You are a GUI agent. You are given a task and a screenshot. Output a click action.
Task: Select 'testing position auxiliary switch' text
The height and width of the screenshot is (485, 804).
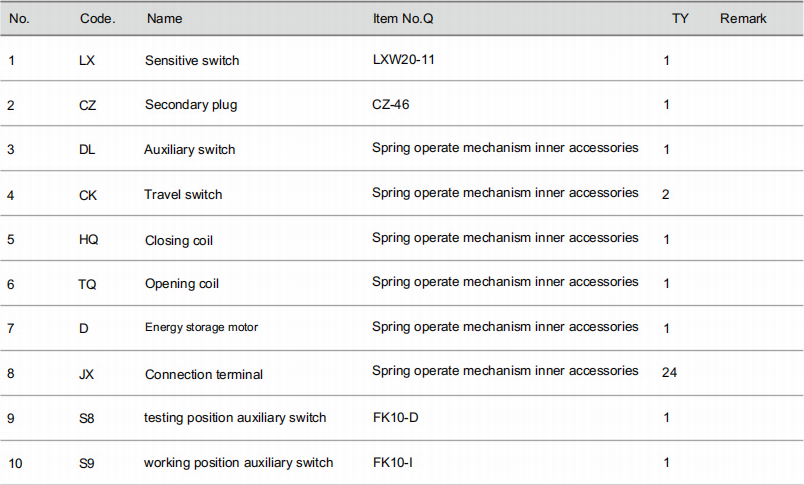click(235, 418)
